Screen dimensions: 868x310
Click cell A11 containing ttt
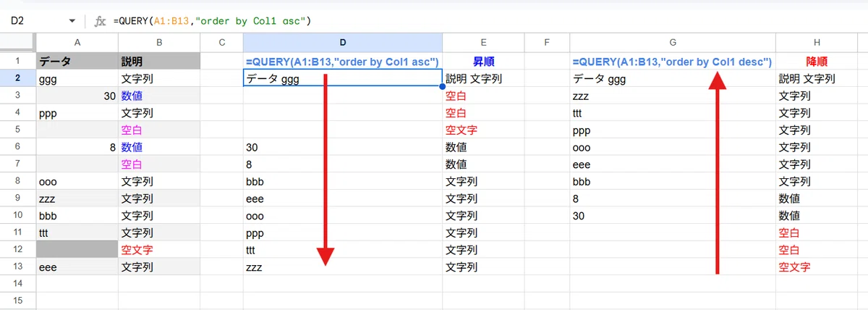pyautogui.click(x=77, y=232)
